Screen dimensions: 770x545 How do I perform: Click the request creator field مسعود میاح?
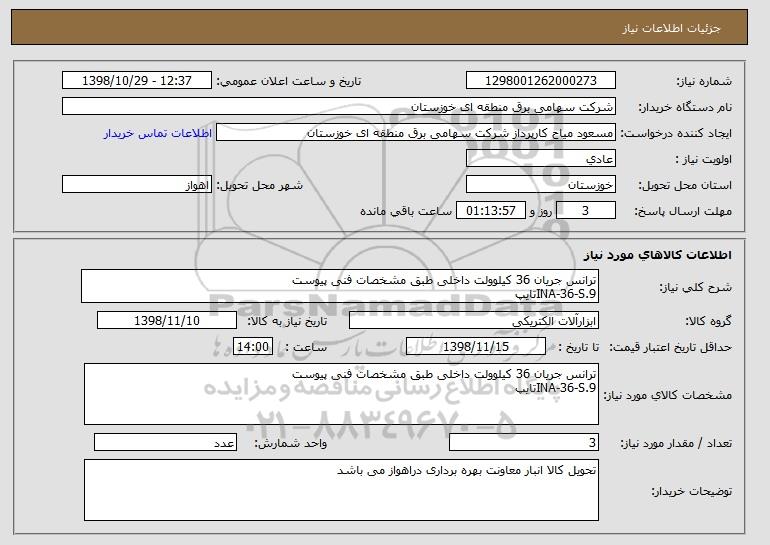[x=415, y=133]
